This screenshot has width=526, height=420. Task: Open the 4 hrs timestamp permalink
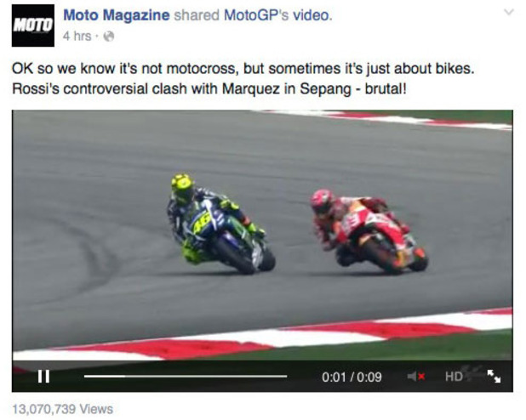pyautogui.click(x=77, y=36)
